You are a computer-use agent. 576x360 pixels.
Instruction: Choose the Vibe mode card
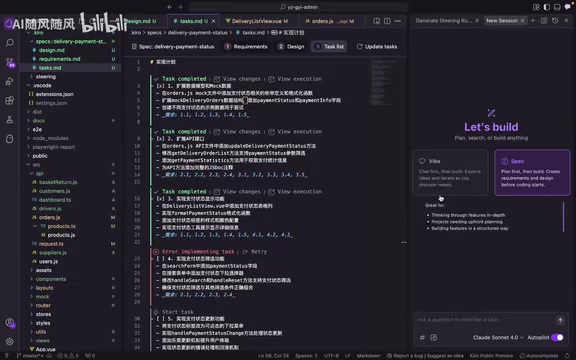click(x=450, y=172)
